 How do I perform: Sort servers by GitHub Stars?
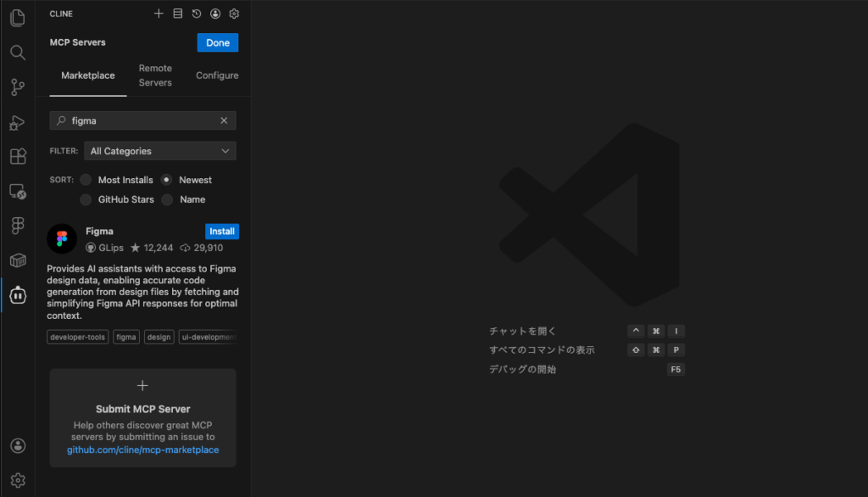click(x=86, y=199)
